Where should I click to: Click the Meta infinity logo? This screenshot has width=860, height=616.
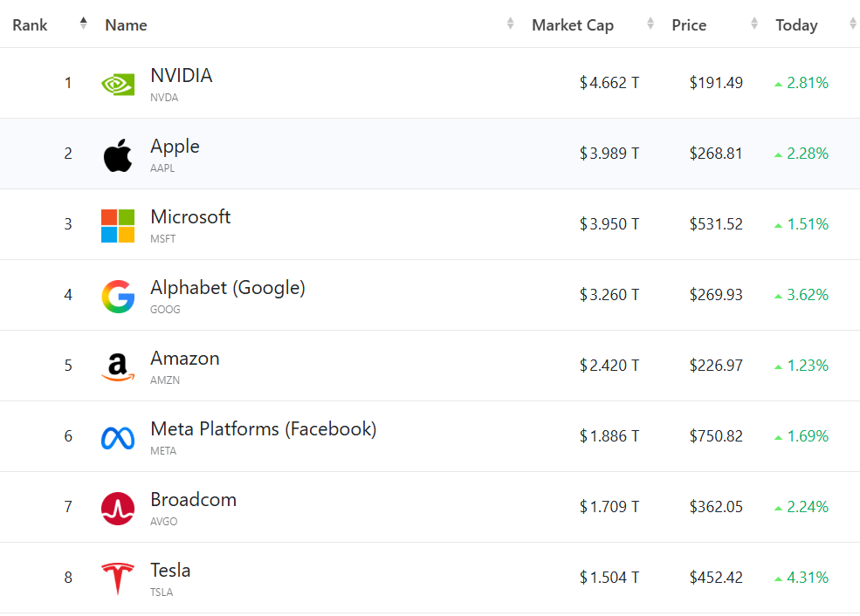coord(118,438)
